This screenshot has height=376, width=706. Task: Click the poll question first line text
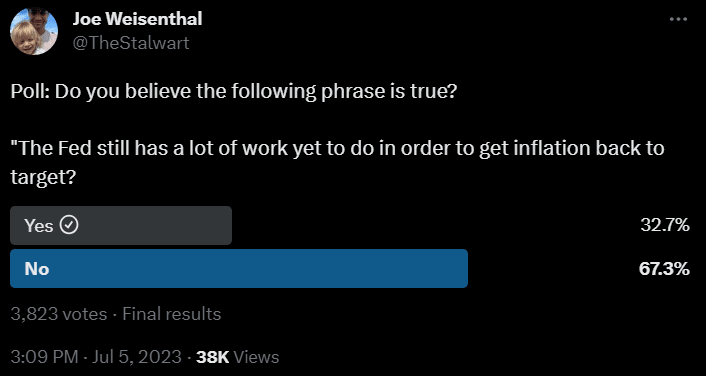234,92
